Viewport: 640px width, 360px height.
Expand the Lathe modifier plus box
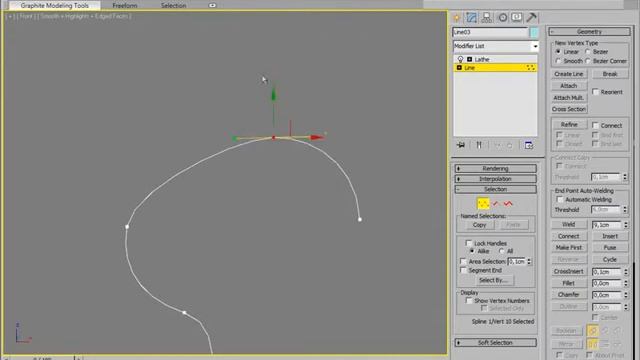coord(469,59)
